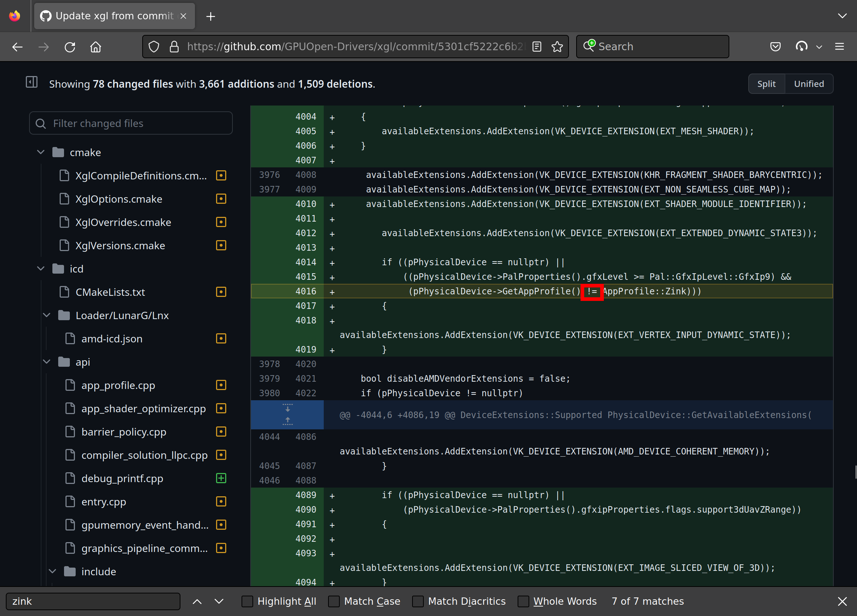Toggle reader view icon in URL bar
Viewport: 857px width, 616px height.
click(x=537, y=47)
